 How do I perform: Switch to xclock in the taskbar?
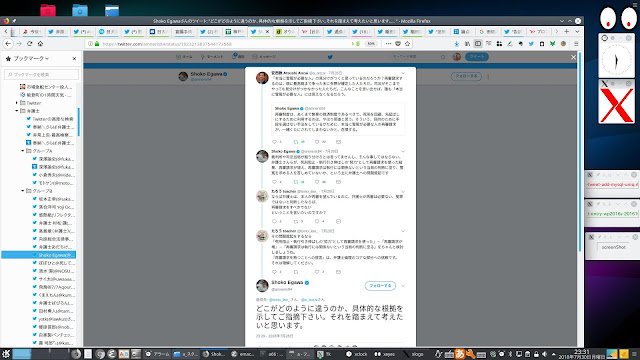pos(357,354)
